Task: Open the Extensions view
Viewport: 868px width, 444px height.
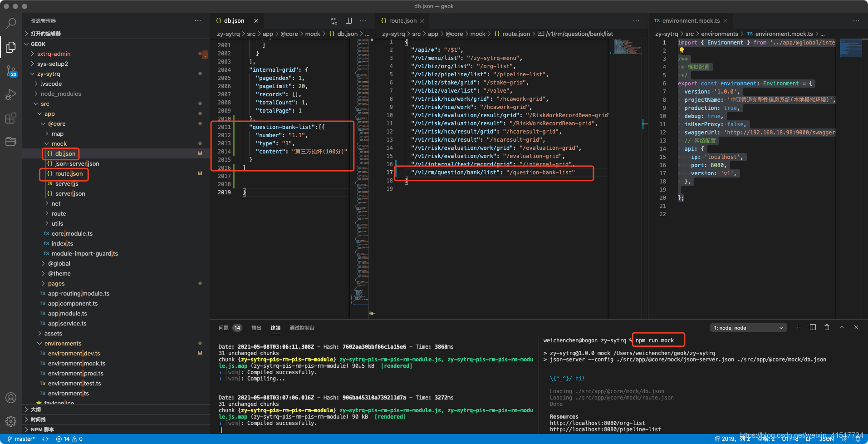Action: (x=11, y=118)
